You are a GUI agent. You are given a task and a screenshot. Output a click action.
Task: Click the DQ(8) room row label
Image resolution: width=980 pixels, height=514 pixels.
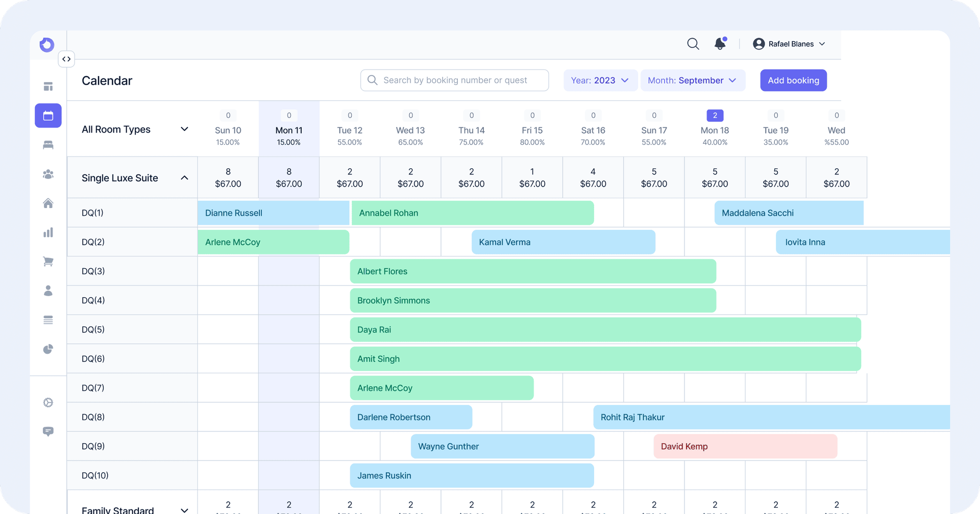(x=93, y=417)
